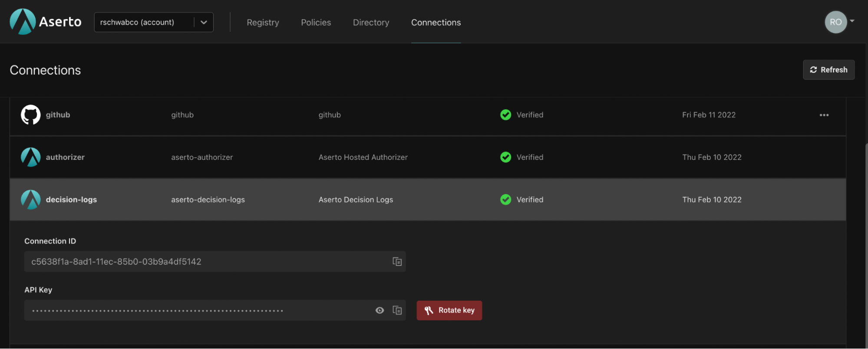Copy the API Key to clipboard
The height and width of the screenshot is (349, 868).
[397, 310]
